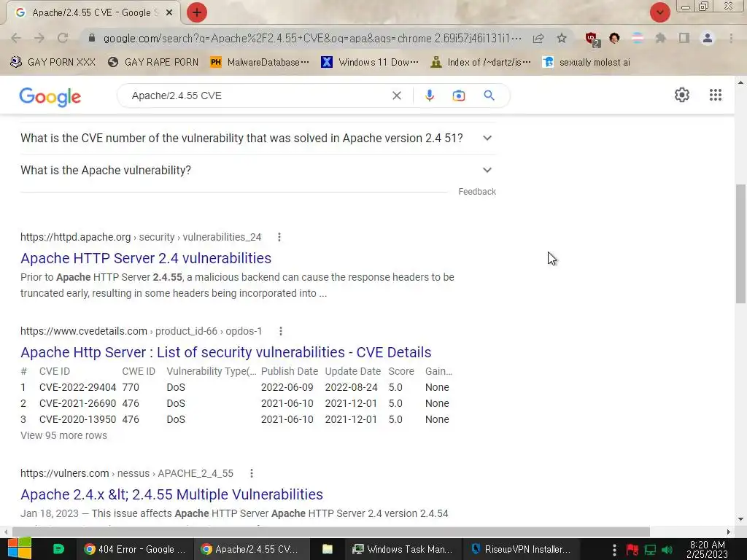Click the volume speaker tray icon

(x=667, y=550)
